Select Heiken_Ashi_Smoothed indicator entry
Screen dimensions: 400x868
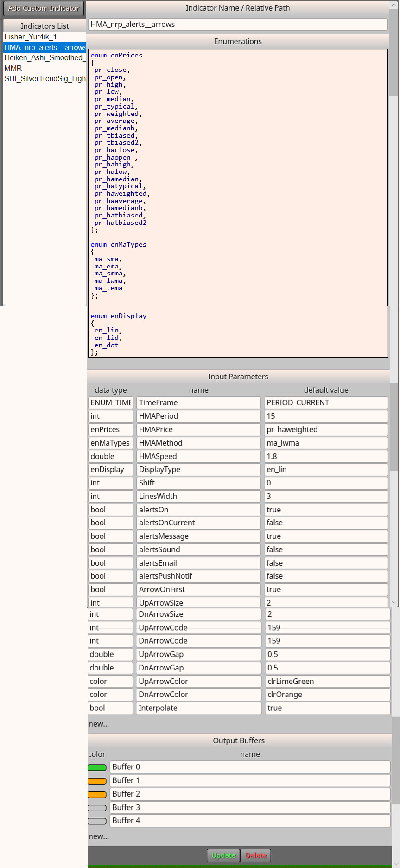pyautogui.click(x=45, y=57)
